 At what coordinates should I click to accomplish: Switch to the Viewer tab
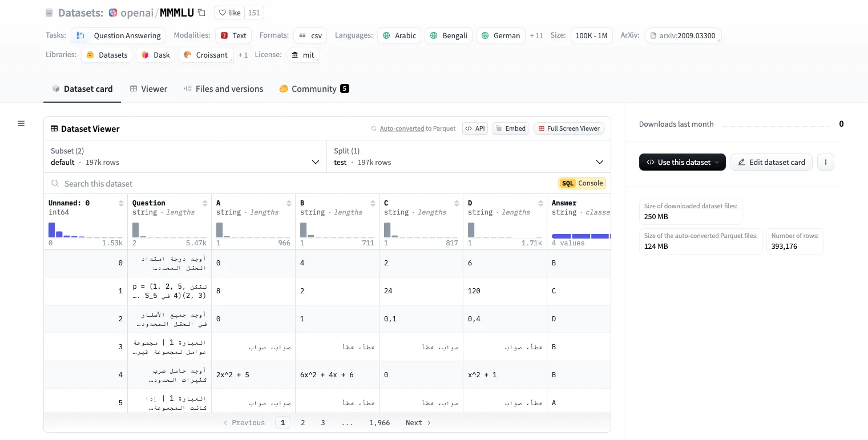(148, 88)
